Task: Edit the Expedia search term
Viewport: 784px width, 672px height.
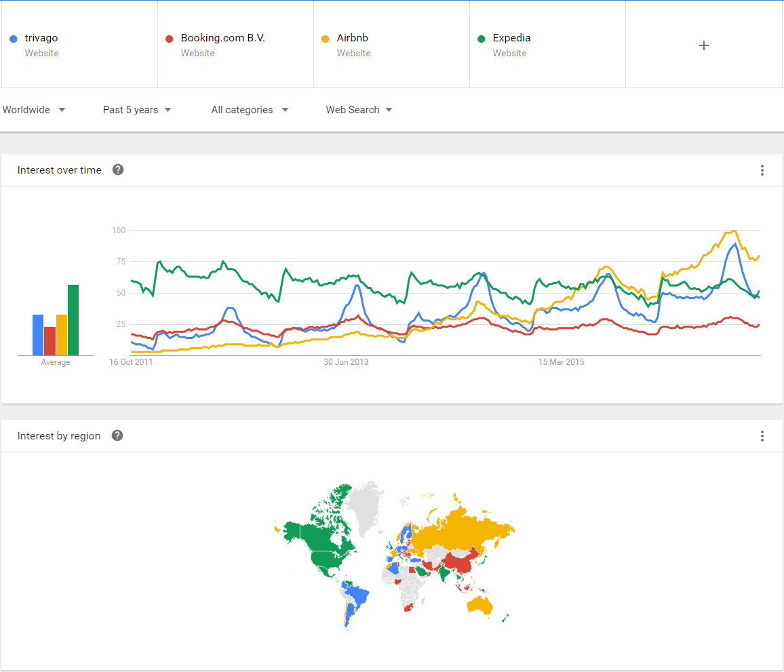Action: click(512, 38)
